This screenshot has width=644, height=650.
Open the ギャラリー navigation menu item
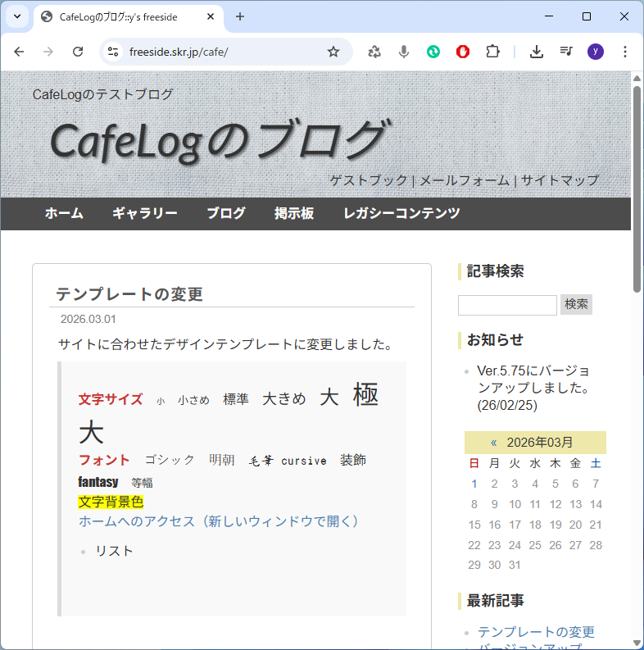[145, 213]
